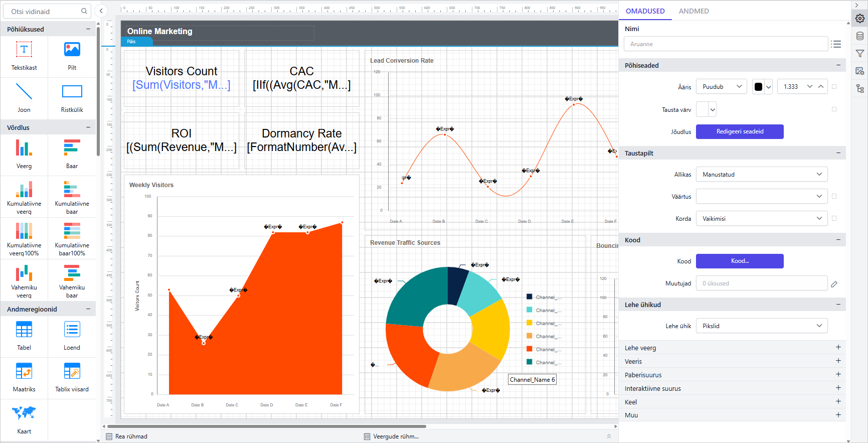The width and height of the screenshot is (868, 443).
Task: Pick the Joon line widget
Action: tap(24, 98)
